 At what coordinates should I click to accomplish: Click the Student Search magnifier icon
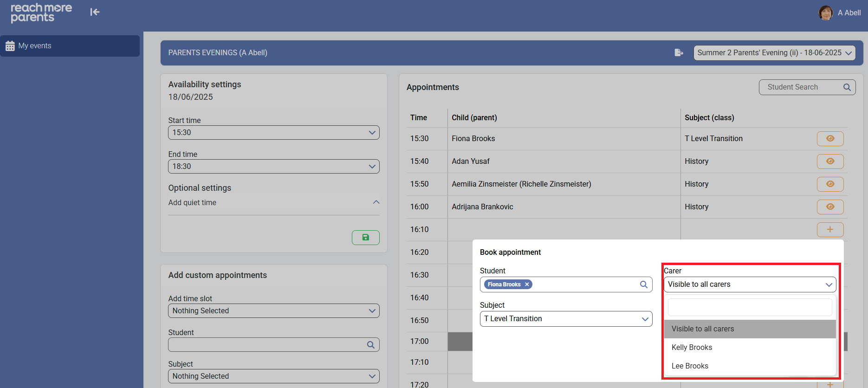pos(847,87)
